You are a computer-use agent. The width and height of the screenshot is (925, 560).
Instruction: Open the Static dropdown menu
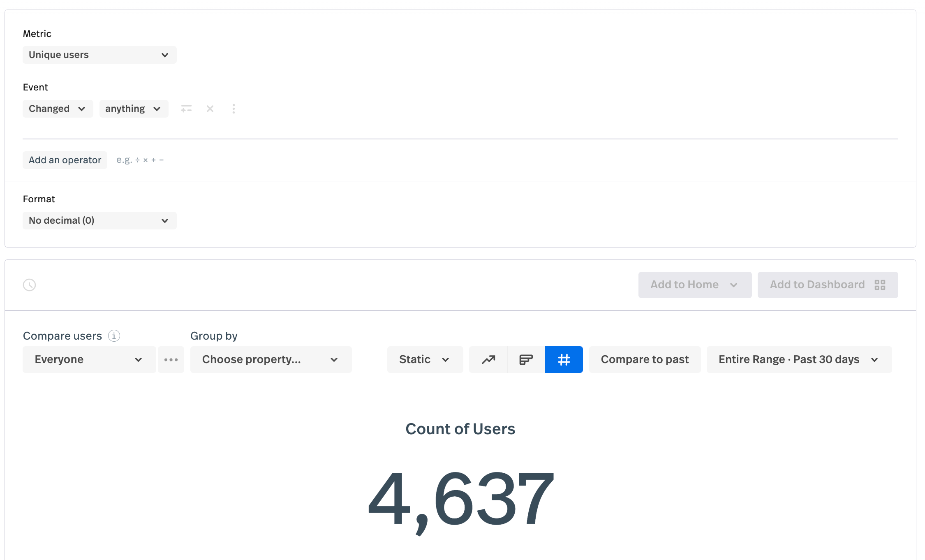[x=425, y=359]
